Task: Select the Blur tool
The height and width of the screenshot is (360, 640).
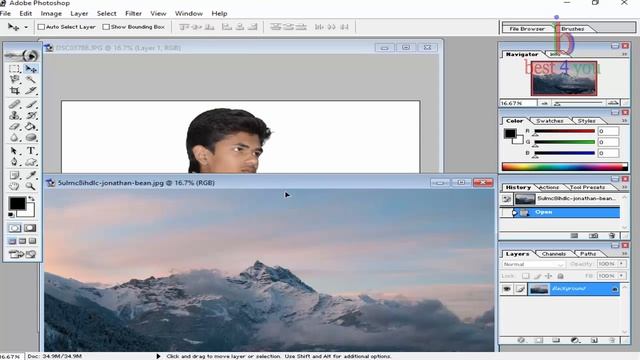Action: (14, 138)
